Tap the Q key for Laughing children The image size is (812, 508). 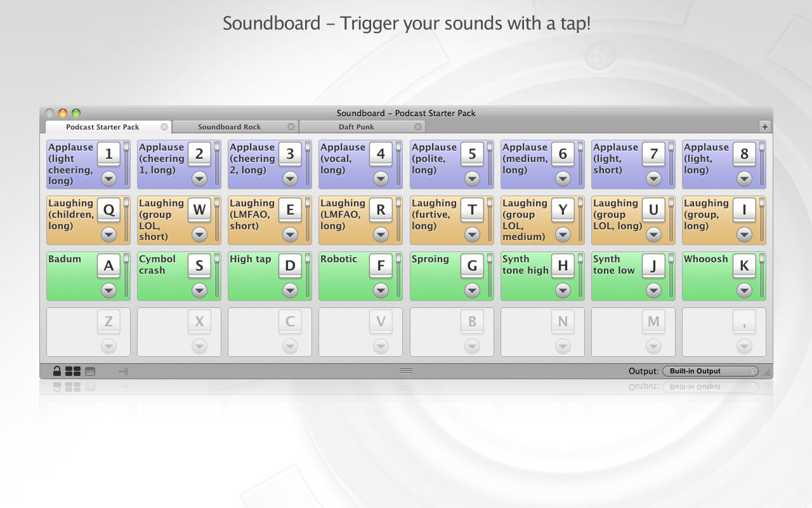pyautogui.click(x=108, y=210)
